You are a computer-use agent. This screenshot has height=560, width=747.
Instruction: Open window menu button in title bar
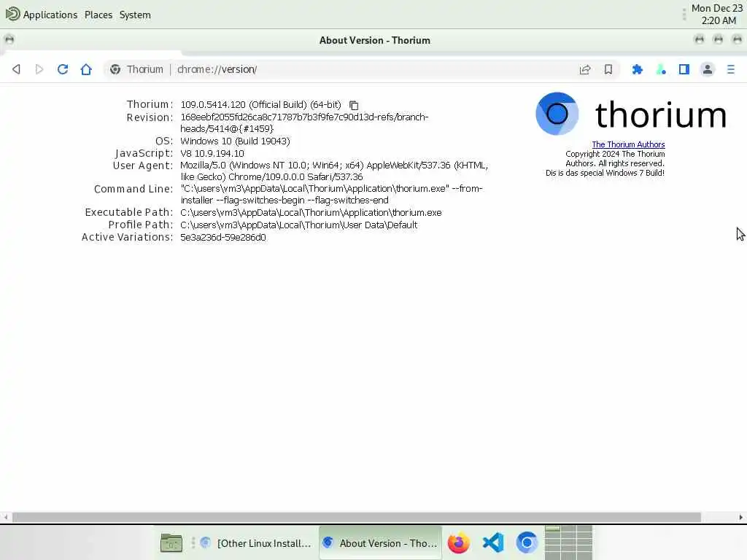coord(9,39)
